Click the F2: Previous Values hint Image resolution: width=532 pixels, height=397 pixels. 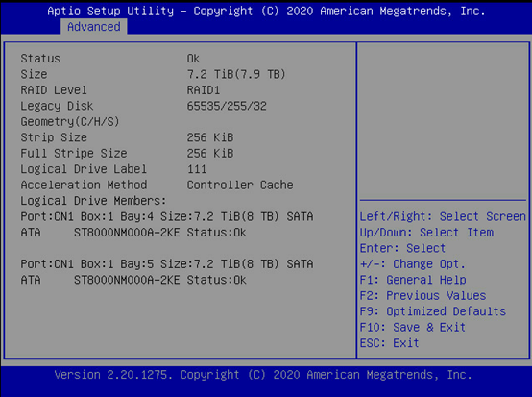pyautogui.click(x=423, y=295)
